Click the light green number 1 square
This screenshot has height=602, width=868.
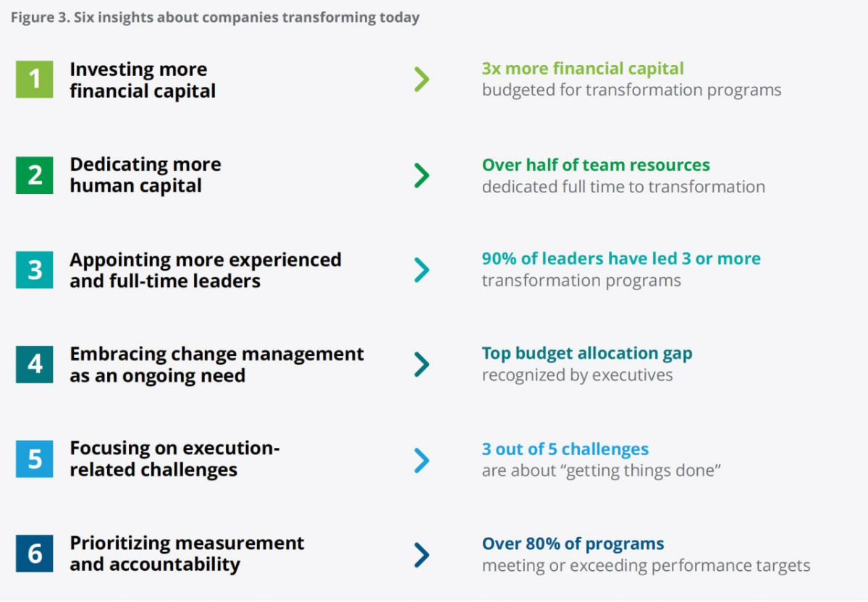click(34, 79)
